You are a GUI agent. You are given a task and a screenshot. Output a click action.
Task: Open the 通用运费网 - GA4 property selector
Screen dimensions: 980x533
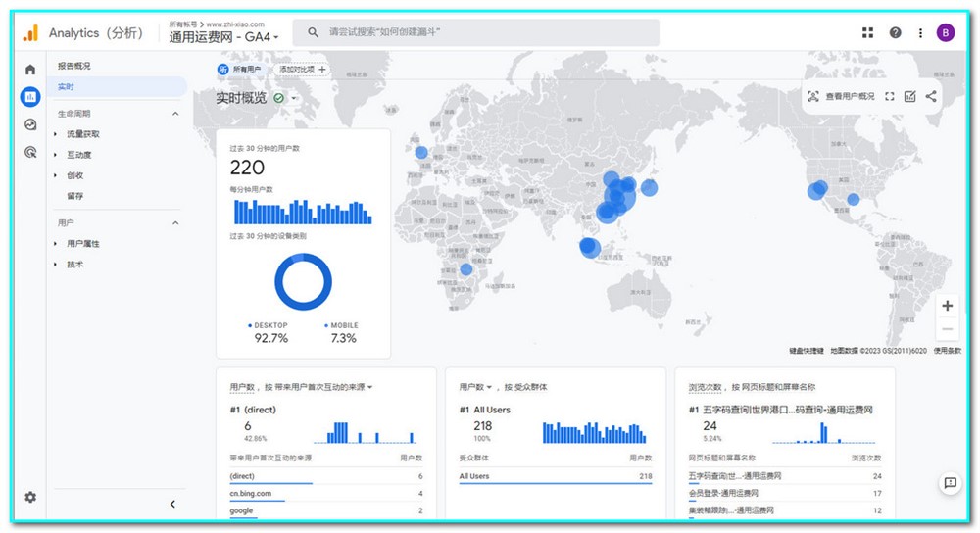tap(224, 37)
